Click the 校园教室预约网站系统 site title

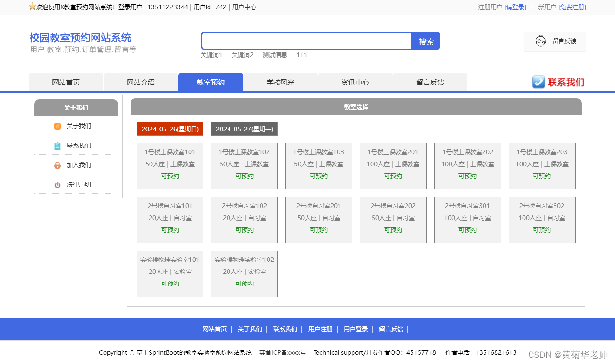coord(80,38)
